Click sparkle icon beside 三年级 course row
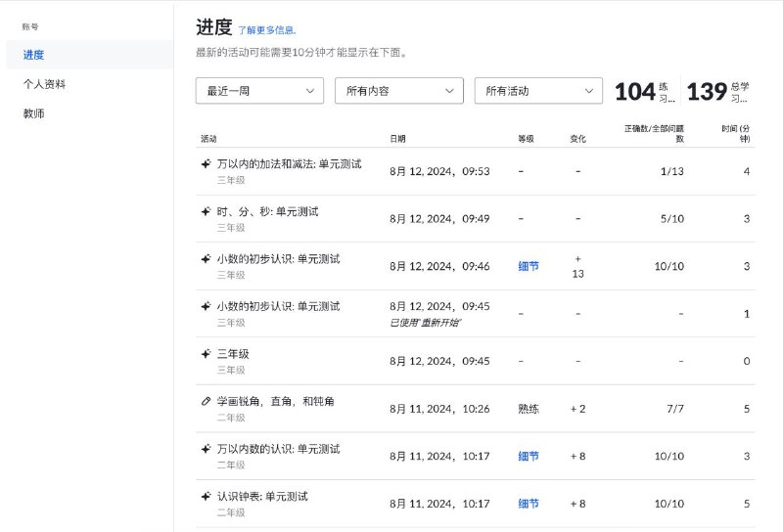This screenshot has width=783, height=532. tap(206, 354)
